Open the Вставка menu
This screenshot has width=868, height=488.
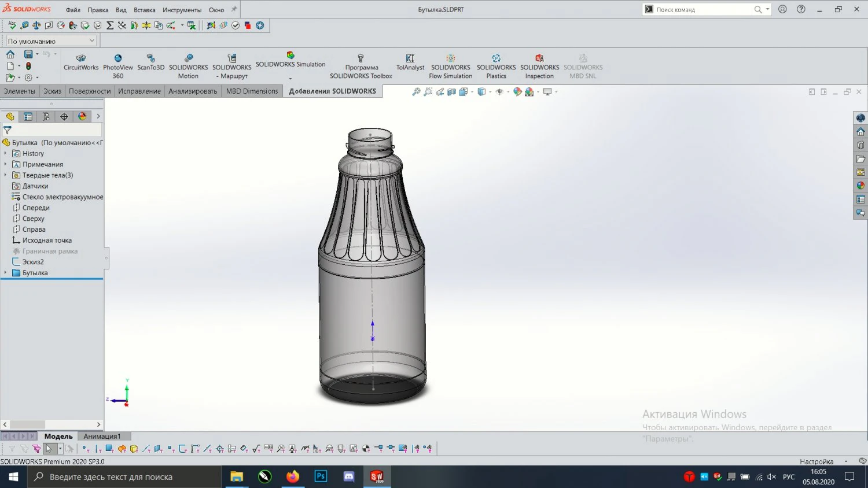pyautogui.click(x=144, y=10)
